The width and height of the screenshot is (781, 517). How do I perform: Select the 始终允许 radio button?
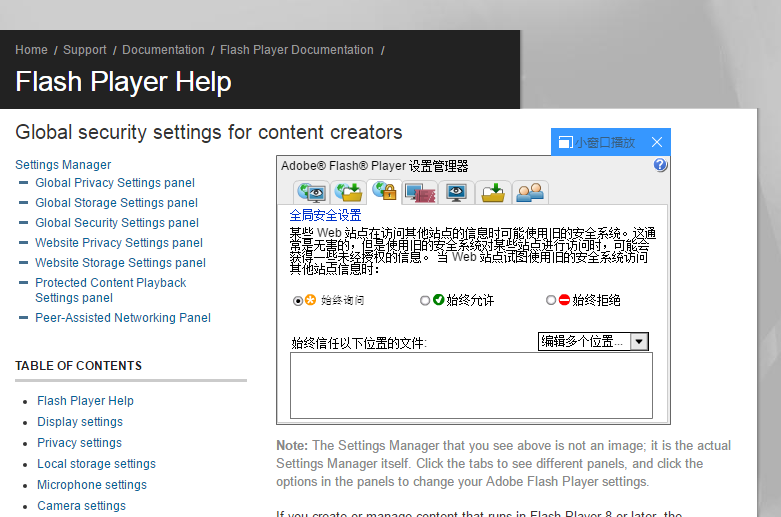pyautogui.click(x=425, y=300)
